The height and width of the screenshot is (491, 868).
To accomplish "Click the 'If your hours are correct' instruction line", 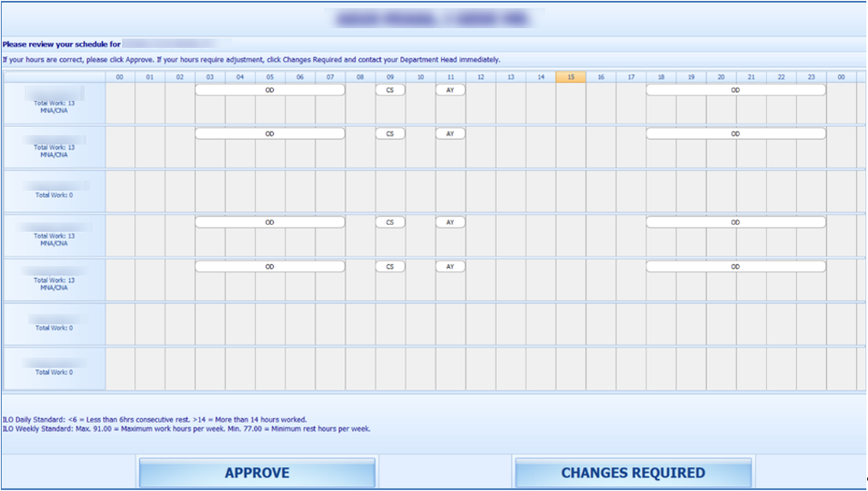I will click(251, 59).
